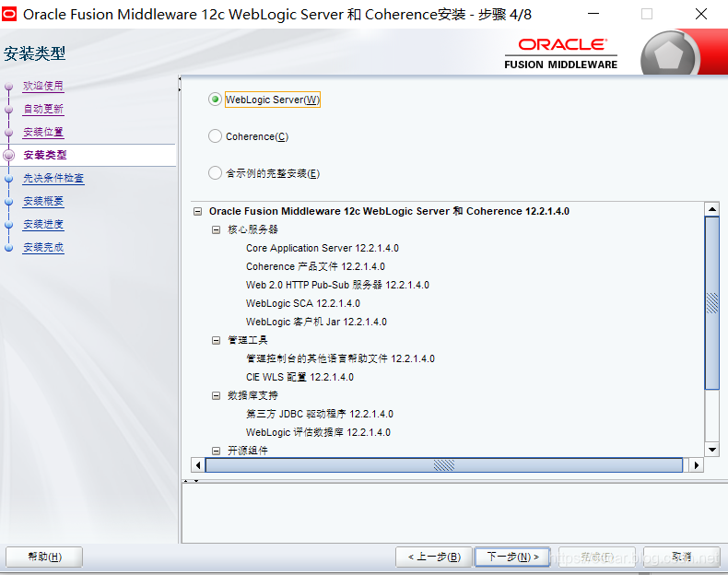The image size is (728, 575).
Task: Collapse the 管理工具 tree node
Action: [216, 340]
